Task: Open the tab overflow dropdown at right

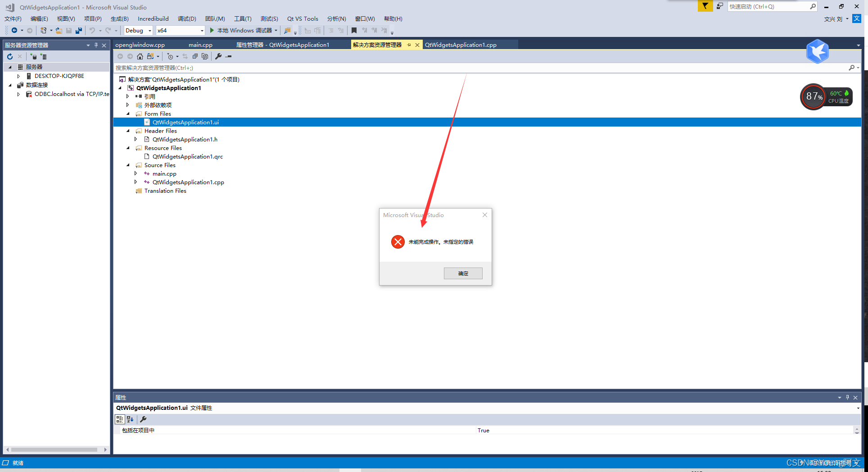Action: [859, 45]
